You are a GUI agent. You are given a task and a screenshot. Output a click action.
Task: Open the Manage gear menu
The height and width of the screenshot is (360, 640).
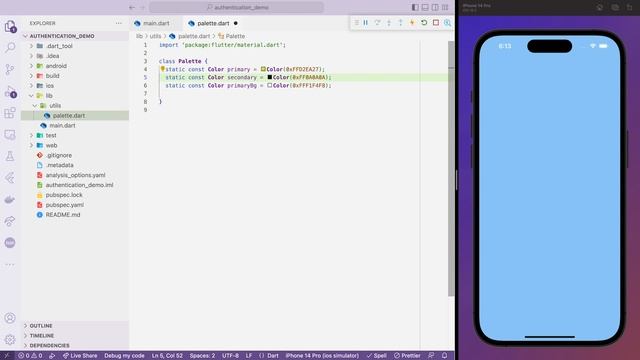(x=10, y=339)
